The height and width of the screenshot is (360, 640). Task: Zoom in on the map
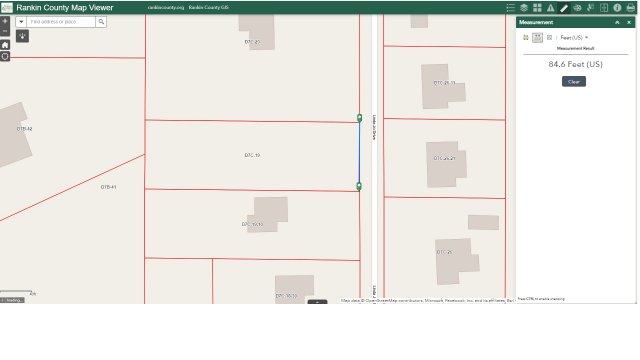pos(5,21)
